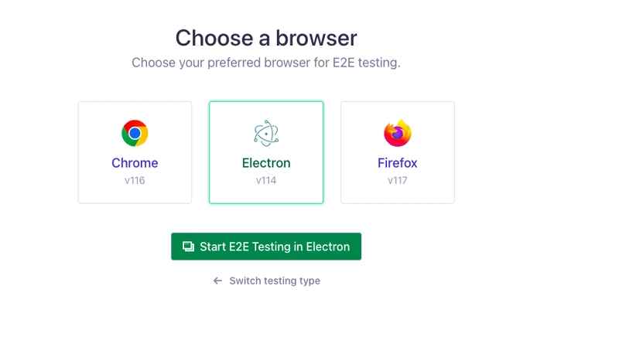
Task: Click the left arrow beside Switch testing type
Action: [x=217, y=281]
